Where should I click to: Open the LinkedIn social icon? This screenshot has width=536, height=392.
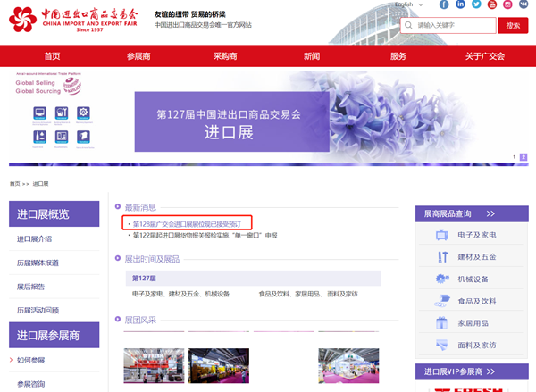(460, 4)
